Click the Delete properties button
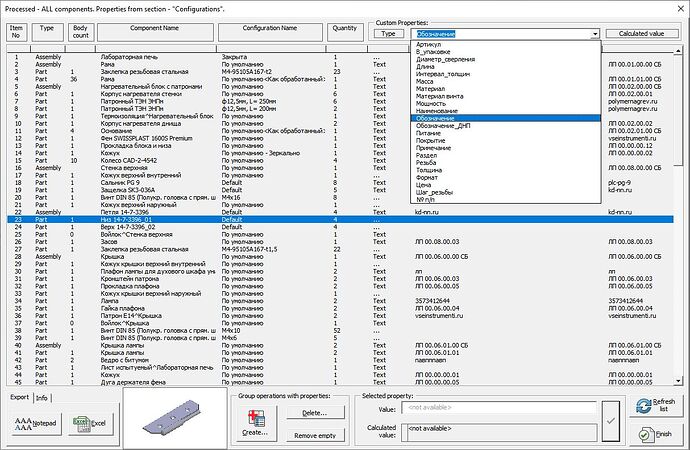Screen dimensions: 690x450 pyautogui.click(x=314, y=412)
